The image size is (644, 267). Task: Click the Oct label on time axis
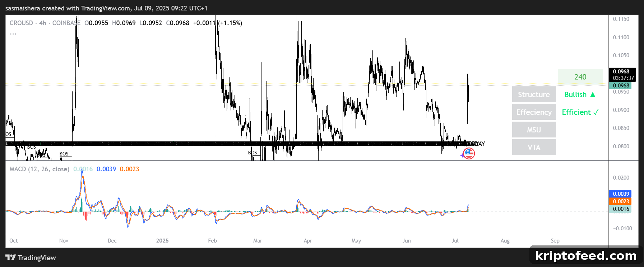tap(14, 241)
